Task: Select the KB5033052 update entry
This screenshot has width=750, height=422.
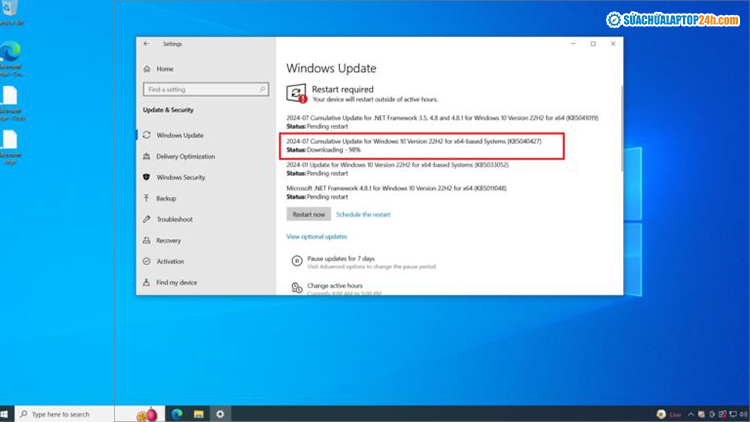Action: click(x=397, y=169)
